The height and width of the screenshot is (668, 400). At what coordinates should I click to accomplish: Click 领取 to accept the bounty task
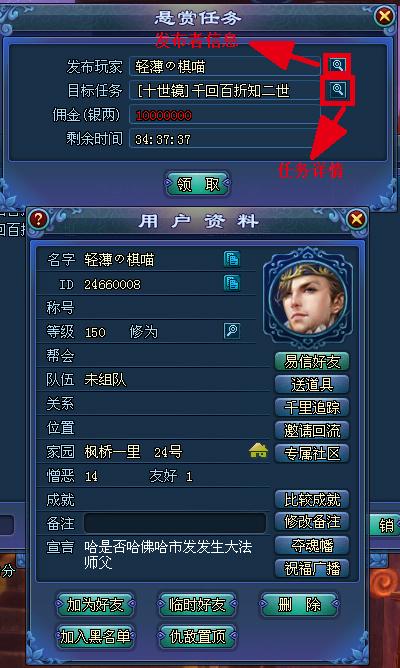(x=197, y=184)
